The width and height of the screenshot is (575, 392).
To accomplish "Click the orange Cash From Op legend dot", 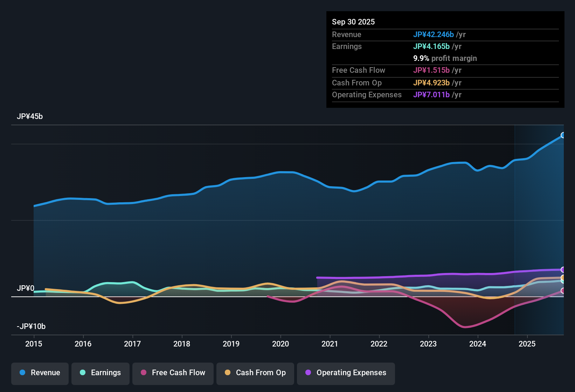I will [228, 373].
